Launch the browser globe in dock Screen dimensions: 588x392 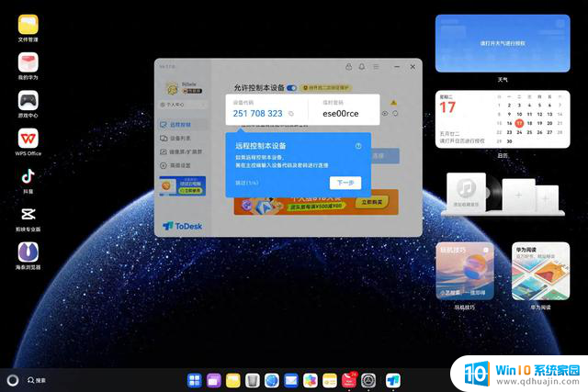click(x=272, y=380)
